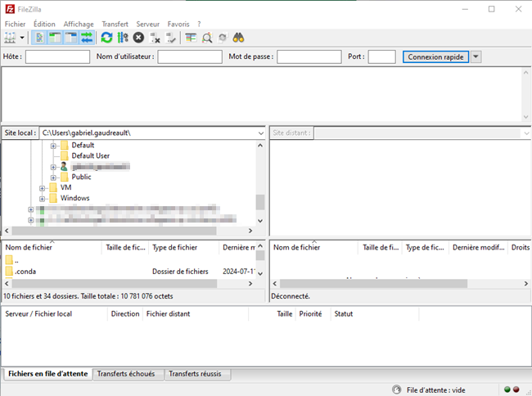Expand the Windows folder in tree
This screenshot has width=532, height=396.
[x=42, y=199]
